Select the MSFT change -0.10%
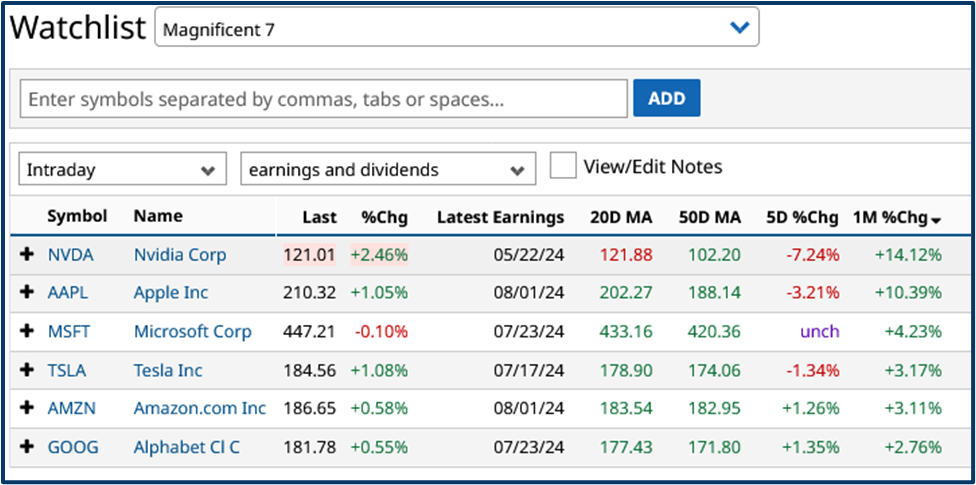976x485 pixels. pyautogui.click(x=382, y=332)
